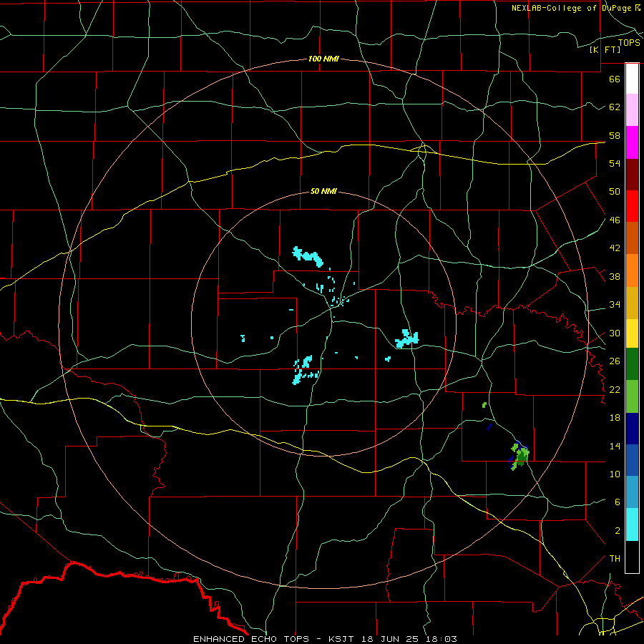Click the bright red legend swatch
The image size is (644, 644).
(x=632, y=206)
